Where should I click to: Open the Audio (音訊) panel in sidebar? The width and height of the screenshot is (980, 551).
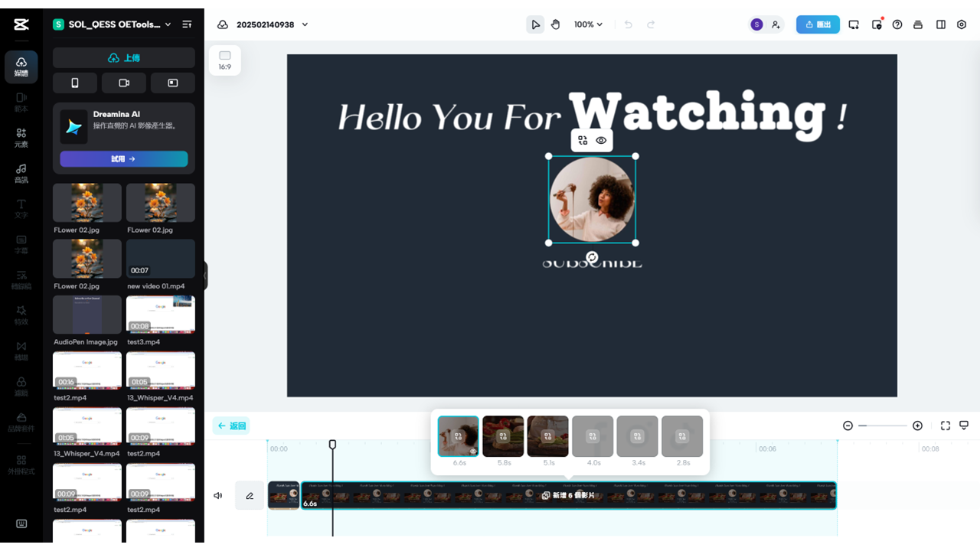pos(21,173)
